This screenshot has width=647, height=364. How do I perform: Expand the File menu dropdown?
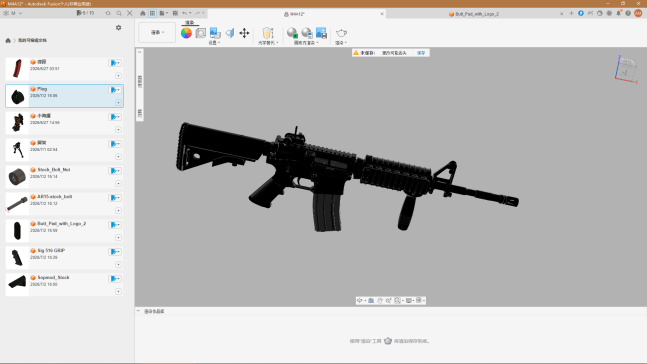(x=163, y=13)
